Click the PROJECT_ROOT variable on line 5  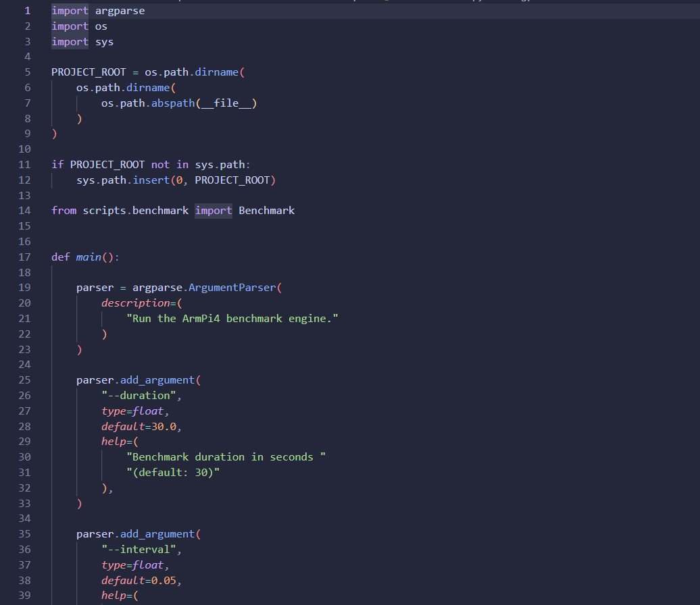pyautogui.click(x=89, y=72)
